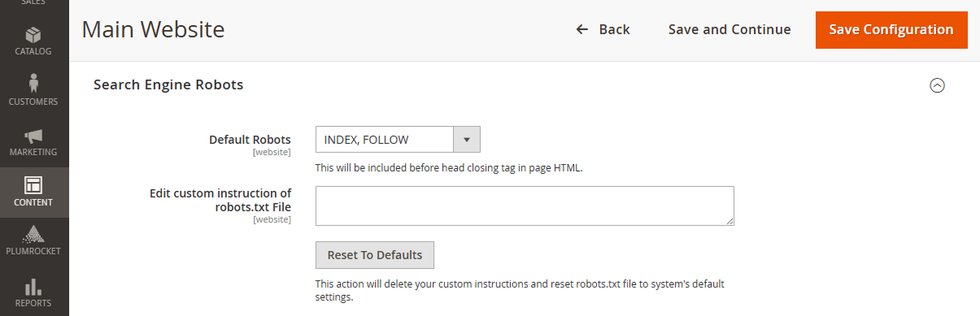
Task: Click the left arrow beside Back
Action: pos(581,29)
